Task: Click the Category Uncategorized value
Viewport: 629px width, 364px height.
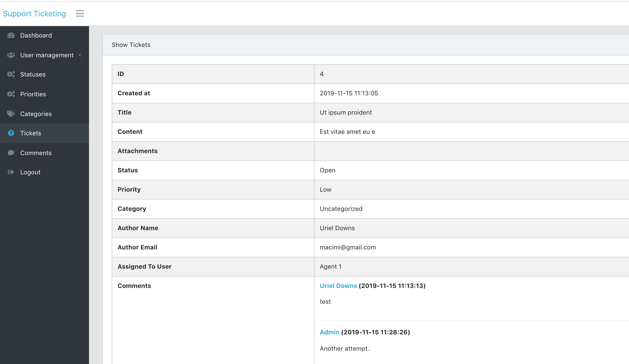Action: (341, 208)
